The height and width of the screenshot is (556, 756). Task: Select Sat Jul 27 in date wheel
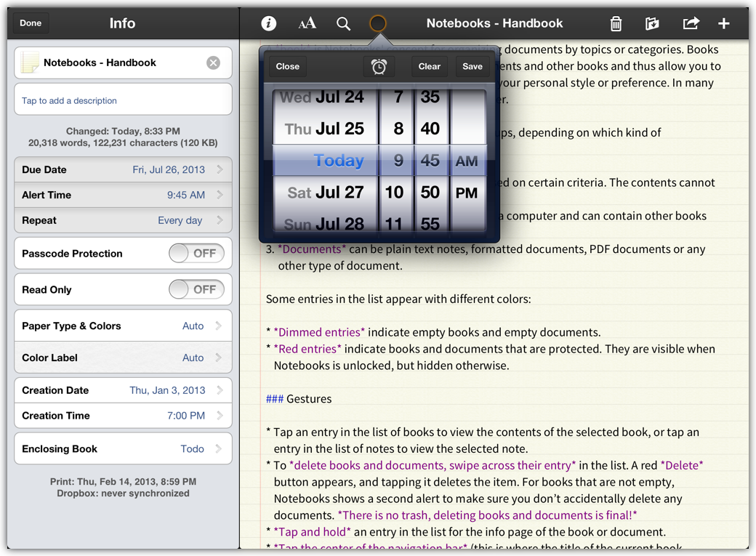tap(326, 193)
